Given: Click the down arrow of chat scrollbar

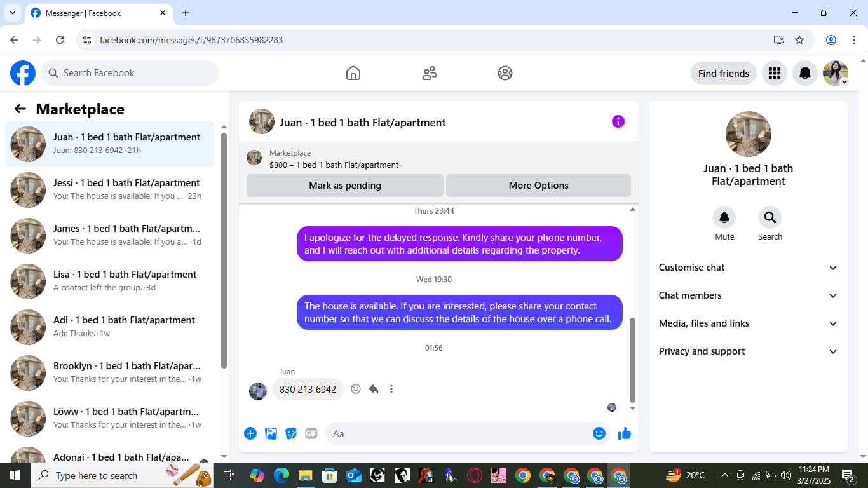Looking at the screenshot, I should point(632,408).
